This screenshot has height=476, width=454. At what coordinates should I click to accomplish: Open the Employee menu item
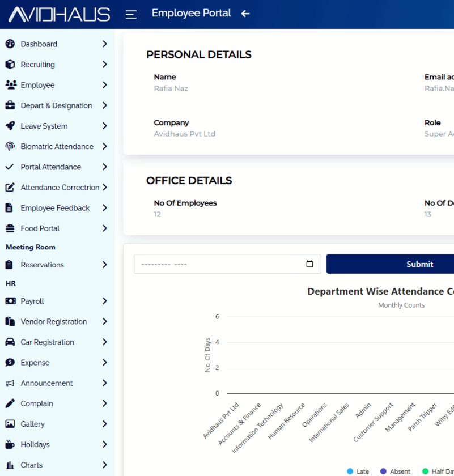click(38, 85)
